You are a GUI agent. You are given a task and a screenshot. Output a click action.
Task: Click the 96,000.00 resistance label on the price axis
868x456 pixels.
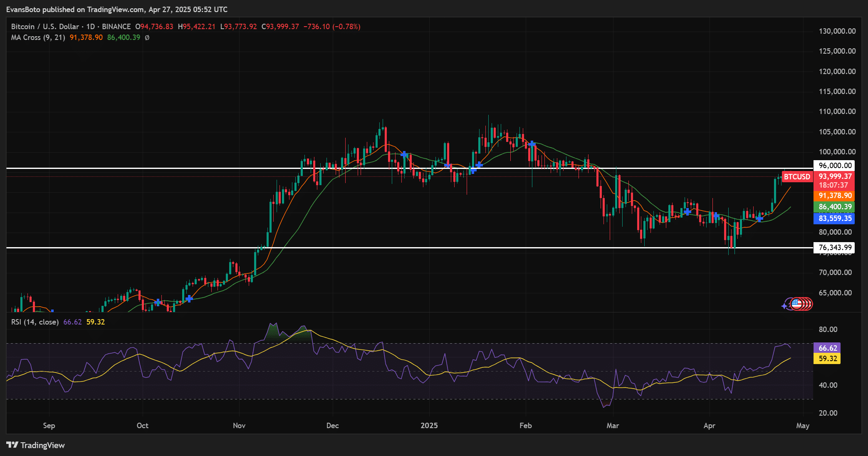pos(834,166)
